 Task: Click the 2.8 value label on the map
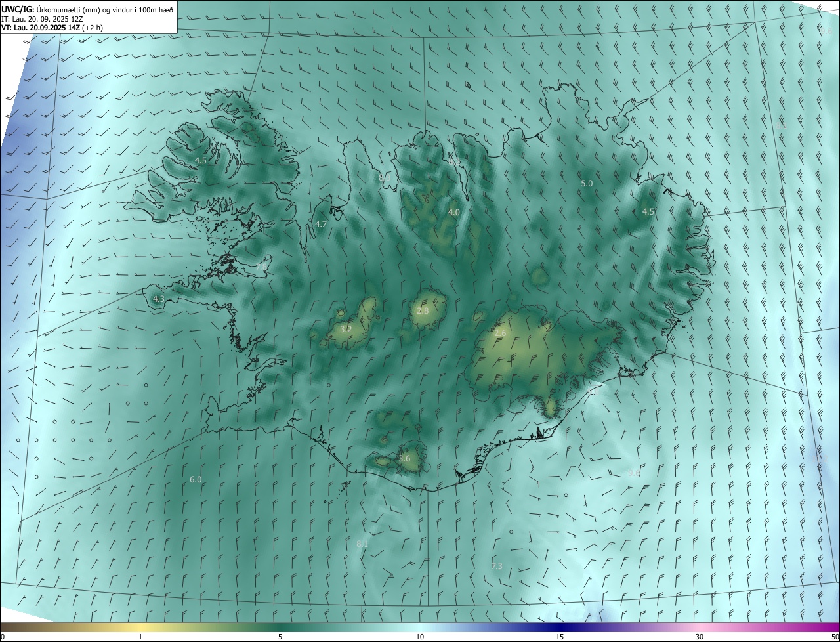tap(423, 310)
